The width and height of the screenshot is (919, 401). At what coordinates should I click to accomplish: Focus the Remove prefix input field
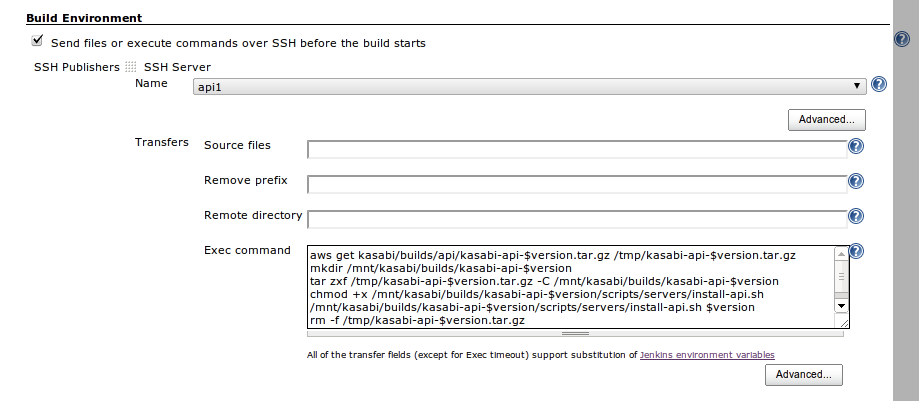[577, 185]
